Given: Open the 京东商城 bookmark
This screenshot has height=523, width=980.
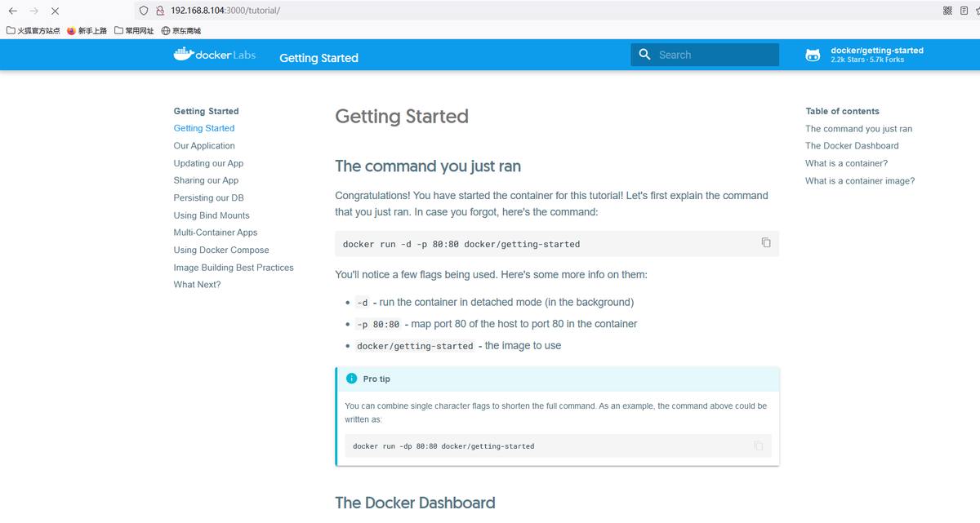Looking at the screenshot, I should pyautogui.click(x=180, y=30).
